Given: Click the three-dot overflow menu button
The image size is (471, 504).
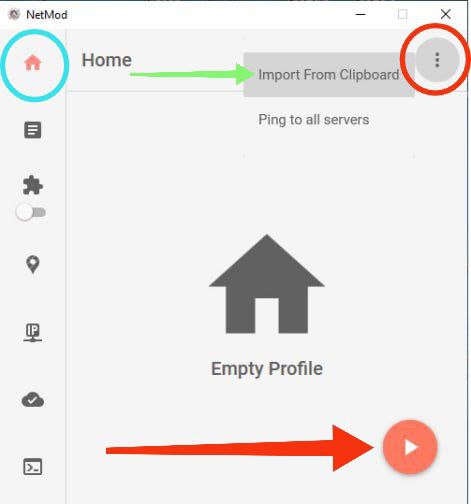Looking at the screenshot, I should 437,60.
